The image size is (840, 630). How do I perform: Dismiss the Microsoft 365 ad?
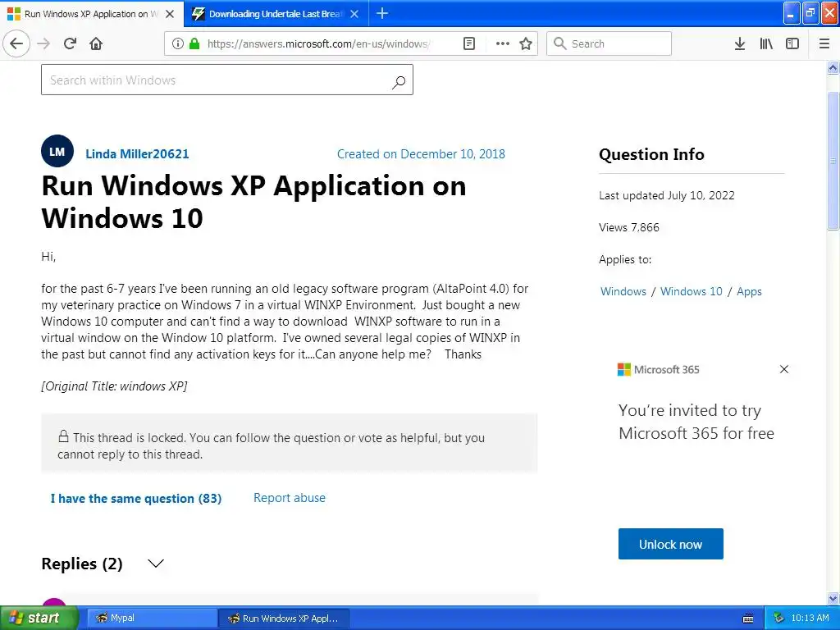pos(783,369)
